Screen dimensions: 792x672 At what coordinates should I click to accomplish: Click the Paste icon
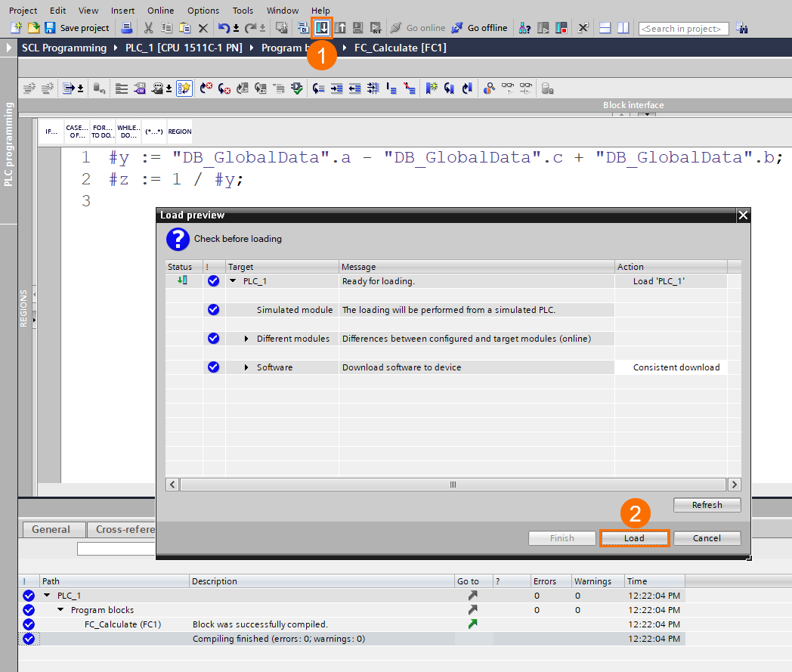click(185, 28)
